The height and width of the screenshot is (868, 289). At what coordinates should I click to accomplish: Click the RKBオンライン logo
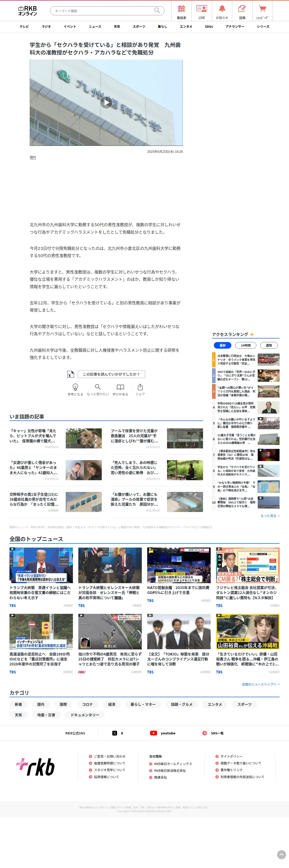(28, 10)
